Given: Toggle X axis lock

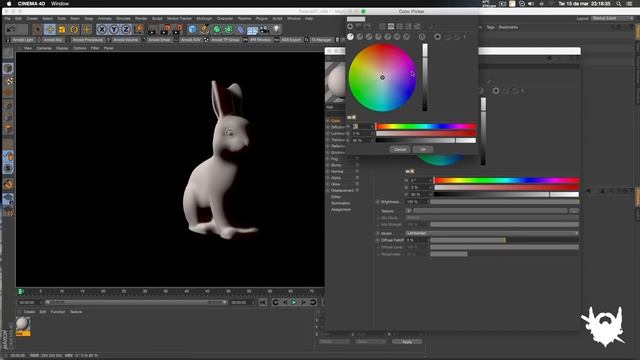Looking at the screenshot, I should click(102, 29).
